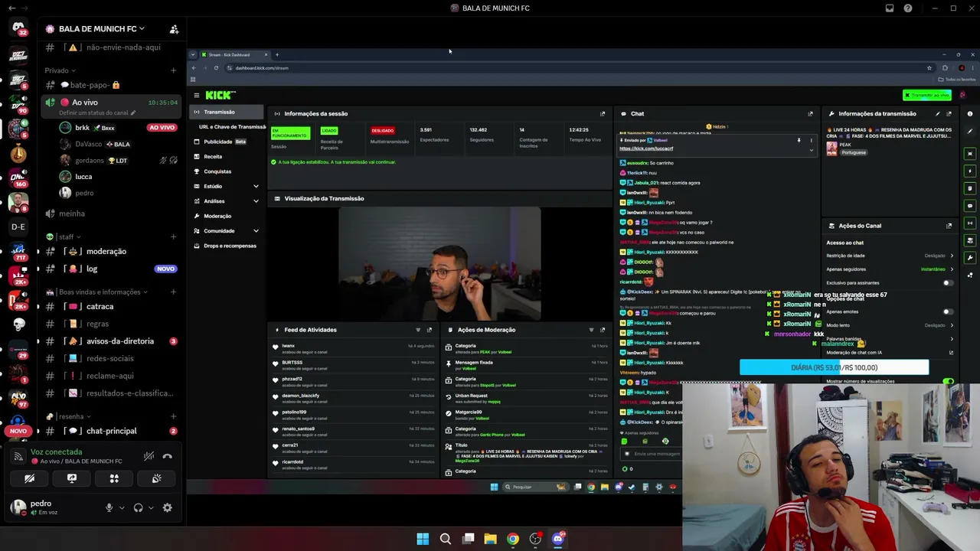Filter the Feed de Atividades list
980x551 pixels.
pos(418,330)
